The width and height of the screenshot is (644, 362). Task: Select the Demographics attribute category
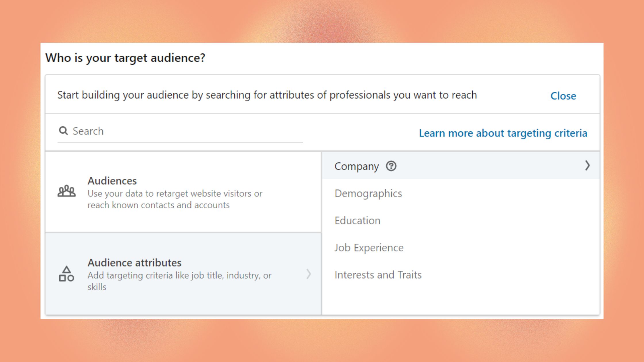click(x=368, y=193)
